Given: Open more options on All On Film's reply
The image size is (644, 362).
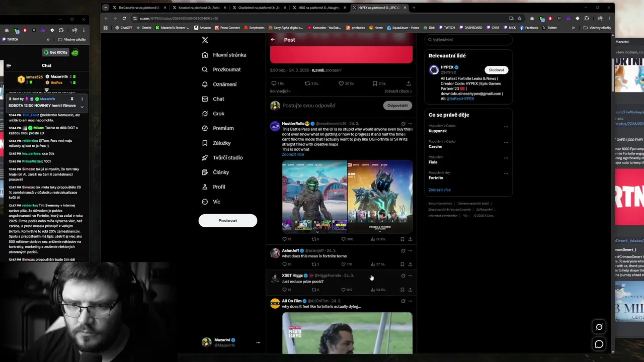Looking at the screenshot, I should [410, 301].
